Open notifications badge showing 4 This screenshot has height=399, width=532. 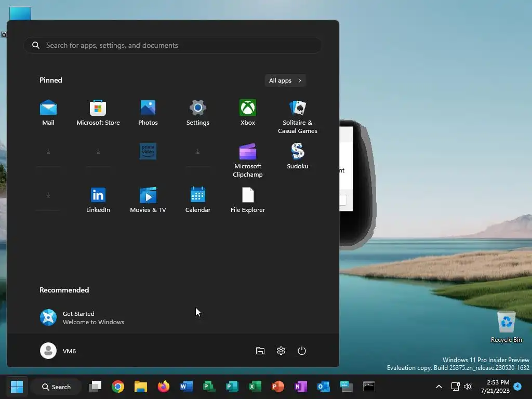517,387
